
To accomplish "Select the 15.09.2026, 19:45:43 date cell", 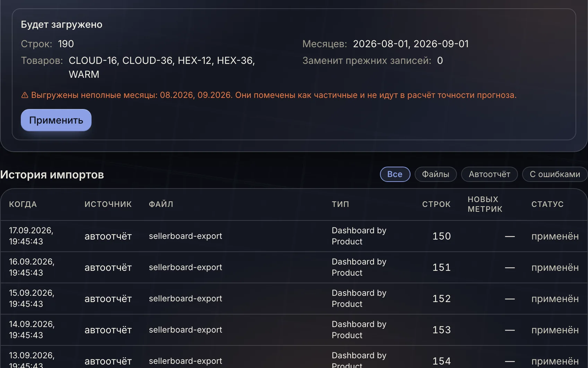I will (32, 299).
